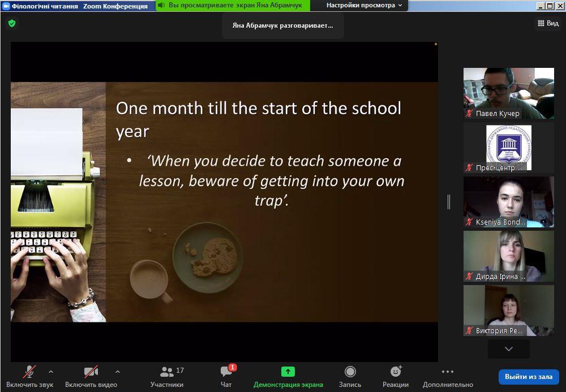Viewport: 566px width, 392px height.
Task: Unmute microphone (Включить звук)
Action: pyautogui.click(x=29, y=376)
